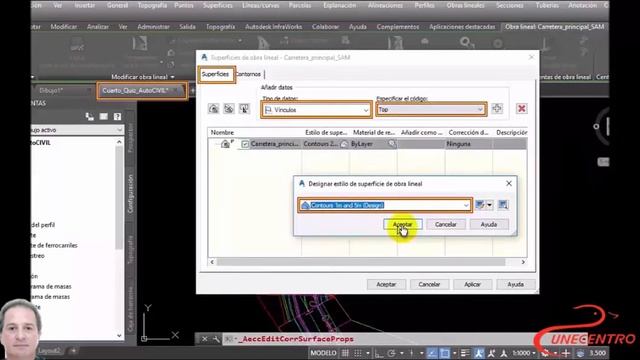Switch to the Contornos tab

[249, 74]
